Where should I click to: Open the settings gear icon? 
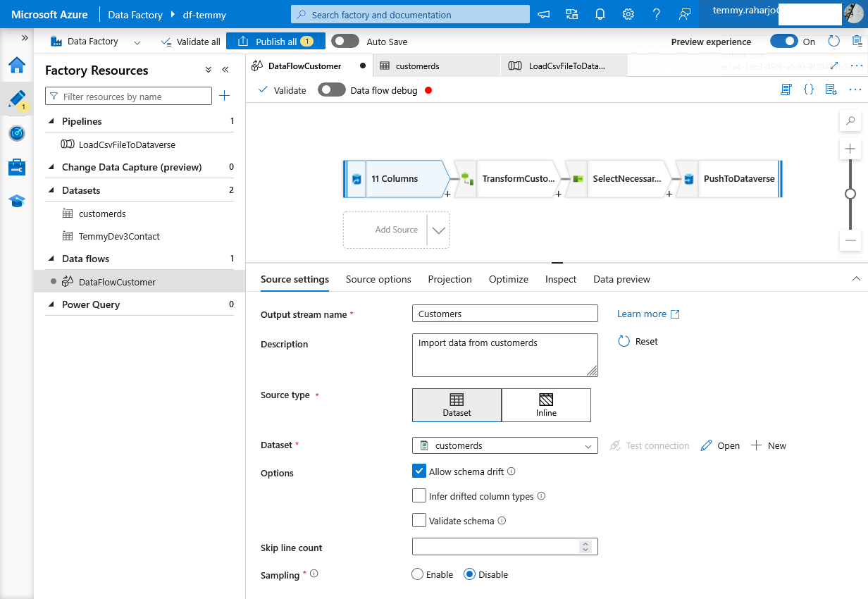(628, 14)
